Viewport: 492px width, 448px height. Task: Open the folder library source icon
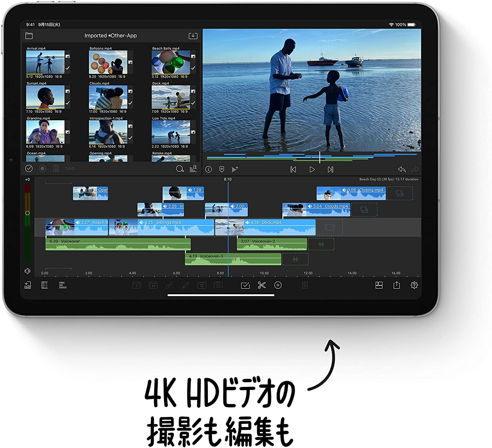(29, 36)
